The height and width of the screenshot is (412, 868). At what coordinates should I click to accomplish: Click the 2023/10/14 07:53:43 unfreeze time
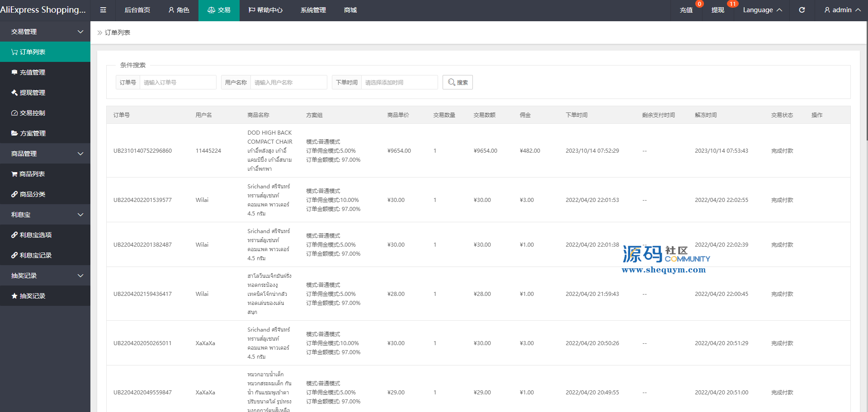point(722,151)
